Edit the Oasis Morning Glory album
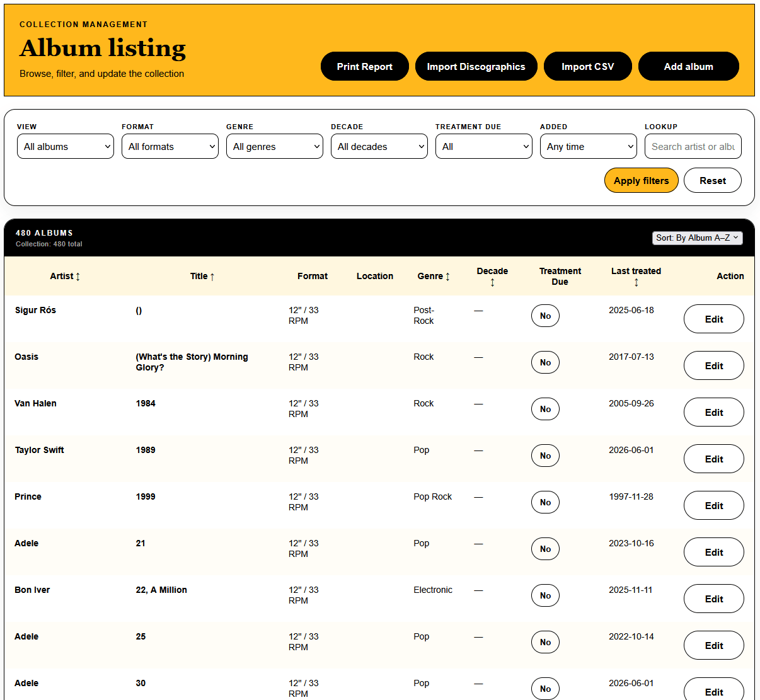Screen dimensions: 760x700 [x=714, y=365]
